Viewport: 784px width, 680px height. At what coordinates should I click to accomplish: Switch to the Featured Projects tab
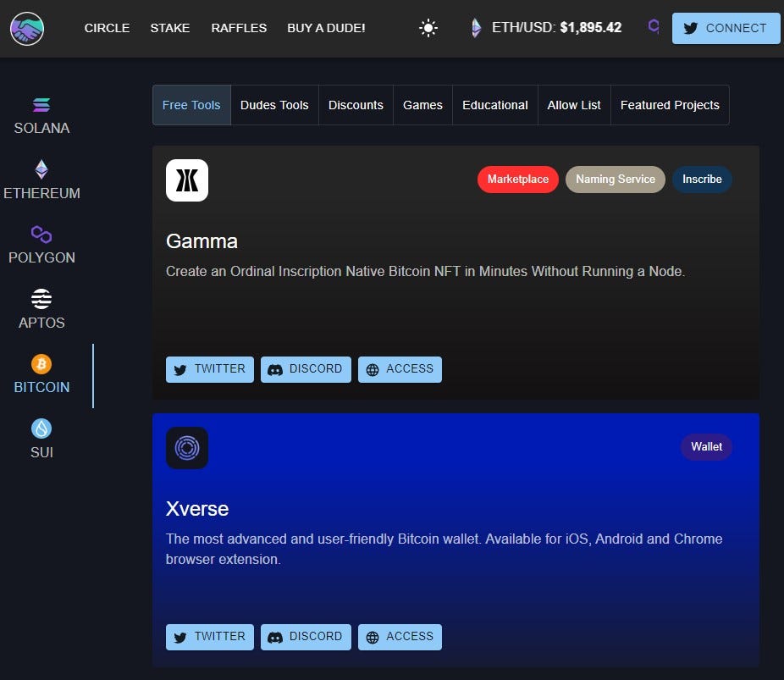(670, 105)
